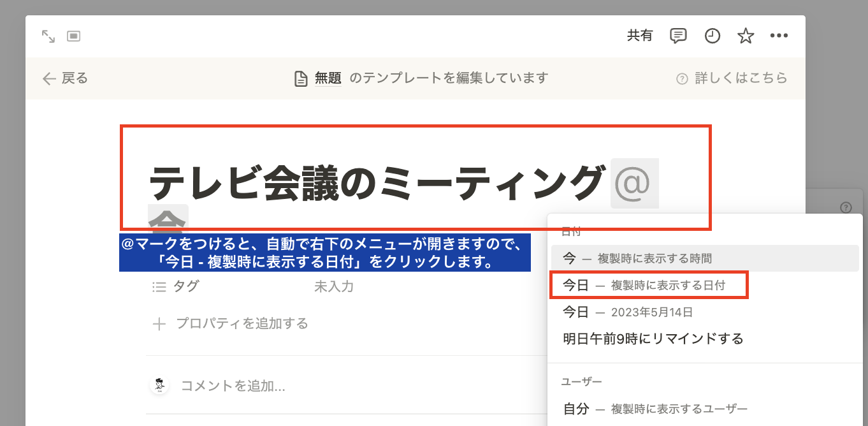Screen dimensions: 868x426
Task: Choose 自分 — 複製時に表示するユーザー option
Action: point(655,409)
